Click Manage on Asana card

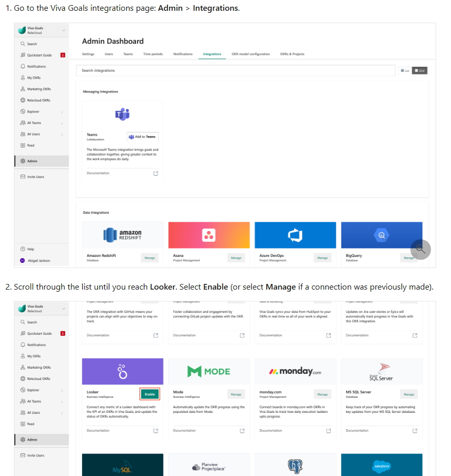click(x=236, y=258)
